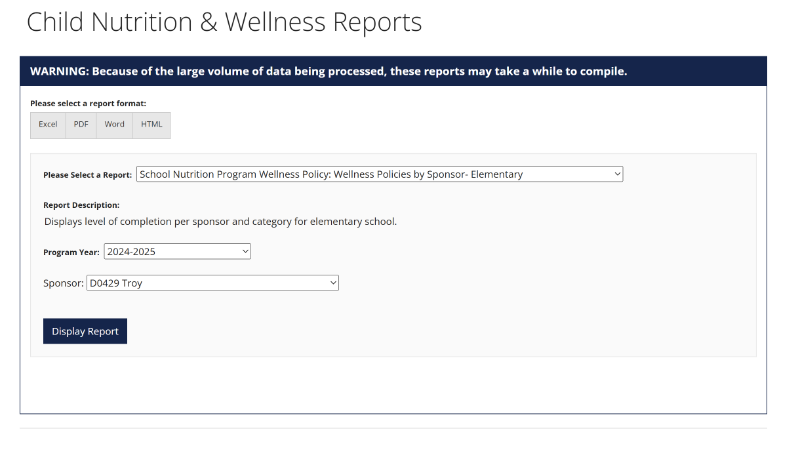
Task: Click the Display Report button
Action: (x=85, y=331)
